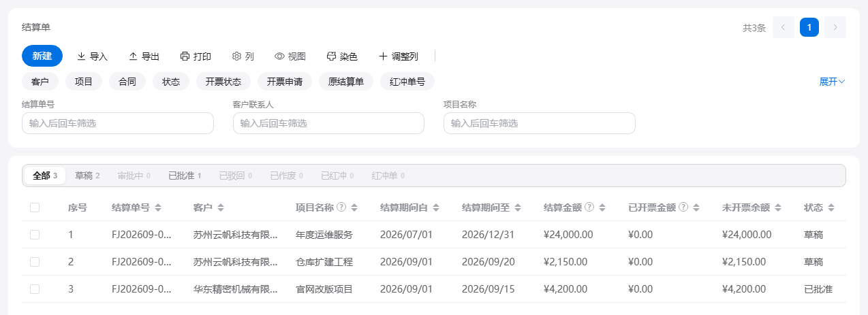The image size is (868, 315).
Task: Switch to the 已作废 tab
Action: point(286,176)
